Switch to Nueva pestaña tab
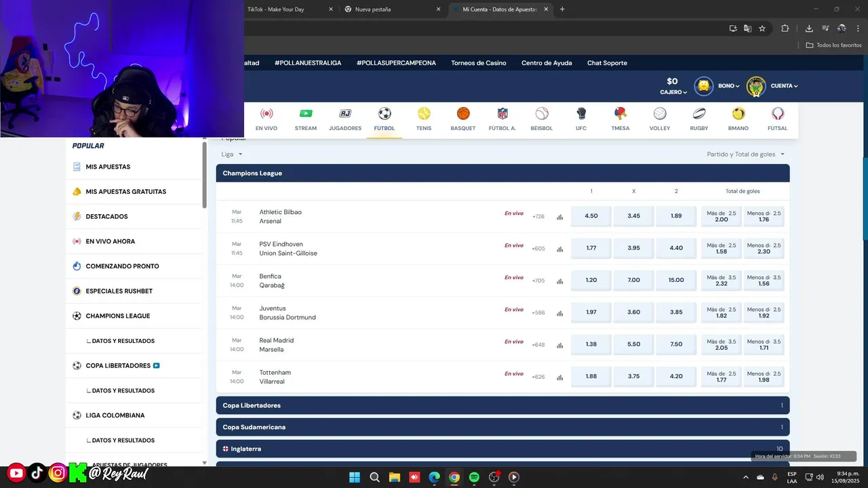The height and width of the screenshot is (488, 868). 392,9
